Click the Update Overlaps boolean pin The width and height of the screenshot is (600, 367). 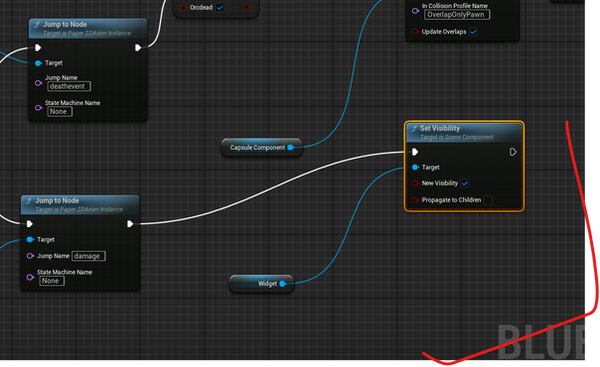point(415,32)
